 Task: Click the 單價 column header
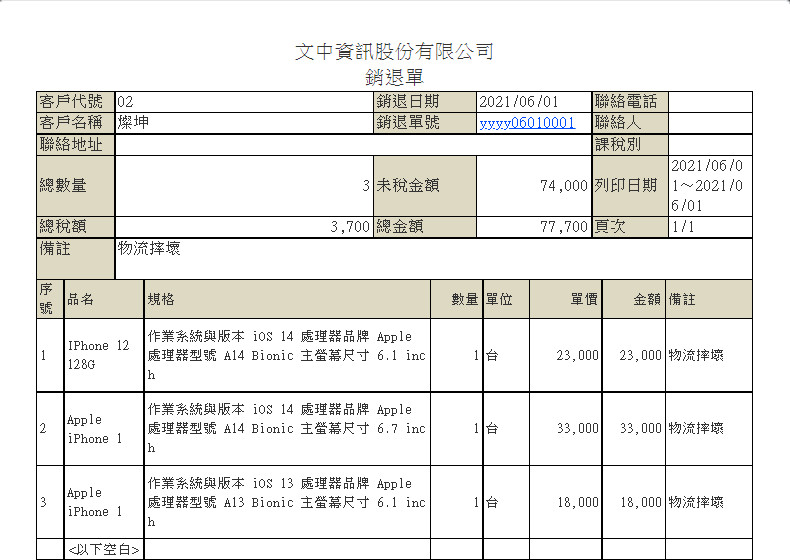584,299
